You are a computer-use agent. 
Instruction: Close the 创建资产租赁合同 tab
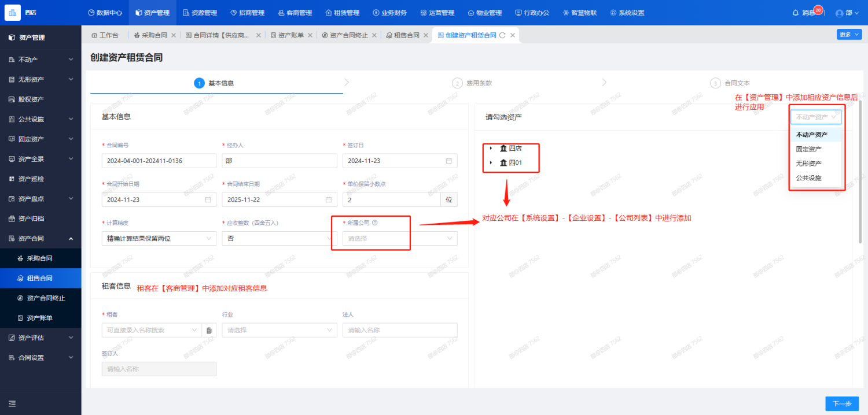[x=513, y=35]
